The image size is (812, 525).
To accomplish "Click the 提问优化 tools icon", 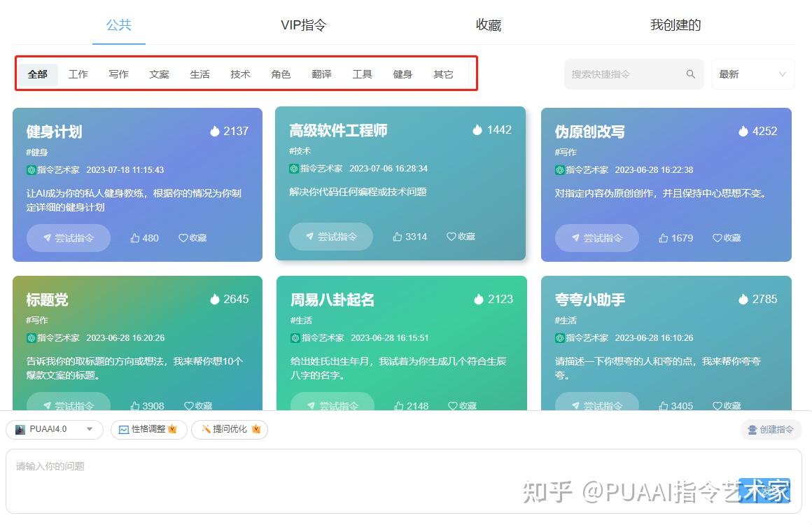I will click(205, 429).
